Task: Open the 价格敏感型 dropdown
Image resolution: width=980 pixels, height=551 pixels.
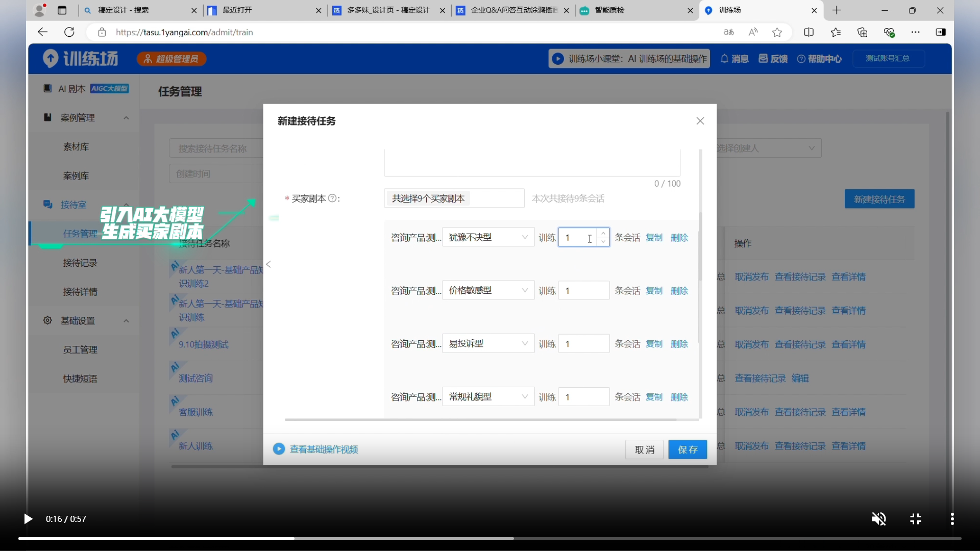Action: (488, 290)
